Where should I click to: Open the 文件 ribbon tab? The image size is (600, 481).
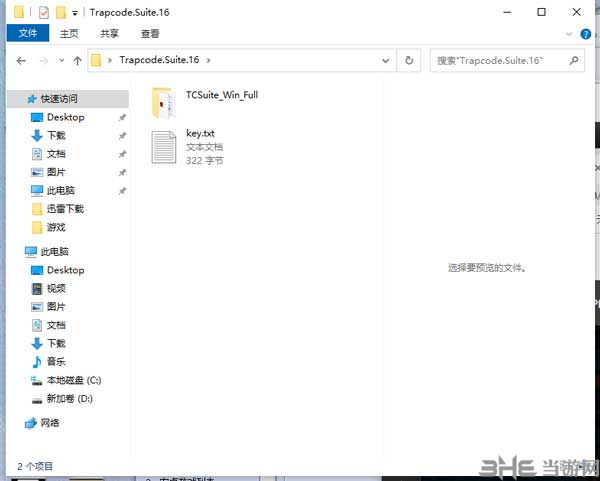tap(28, 33)
